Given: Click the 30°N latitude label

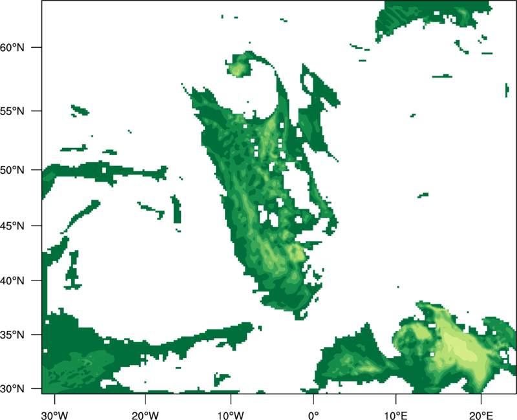Looking at the screenshot, I should [x=12, y=389].
